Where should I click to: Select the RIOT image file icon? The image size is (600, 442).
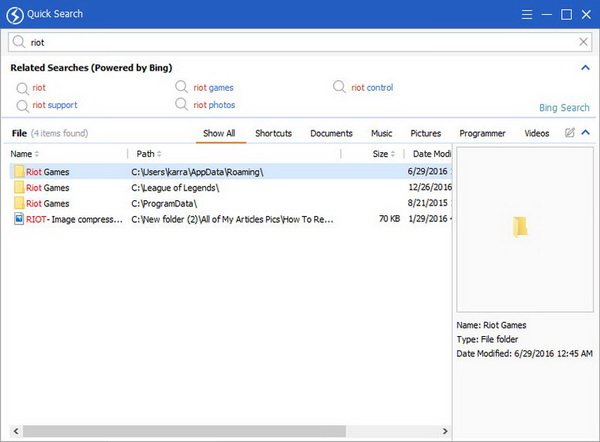[20, 218]
